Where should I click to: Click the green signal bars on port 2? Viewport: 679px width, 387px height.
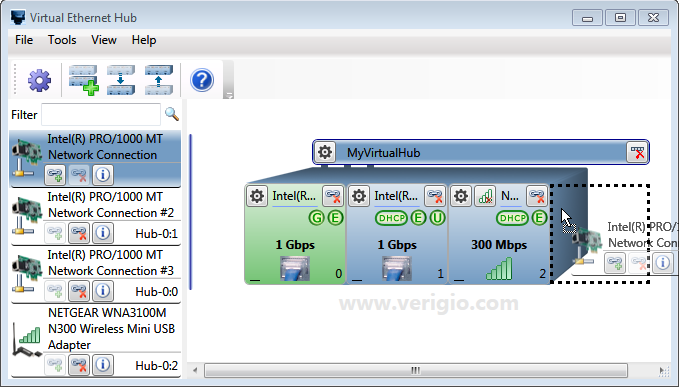(x=499, y=268)
